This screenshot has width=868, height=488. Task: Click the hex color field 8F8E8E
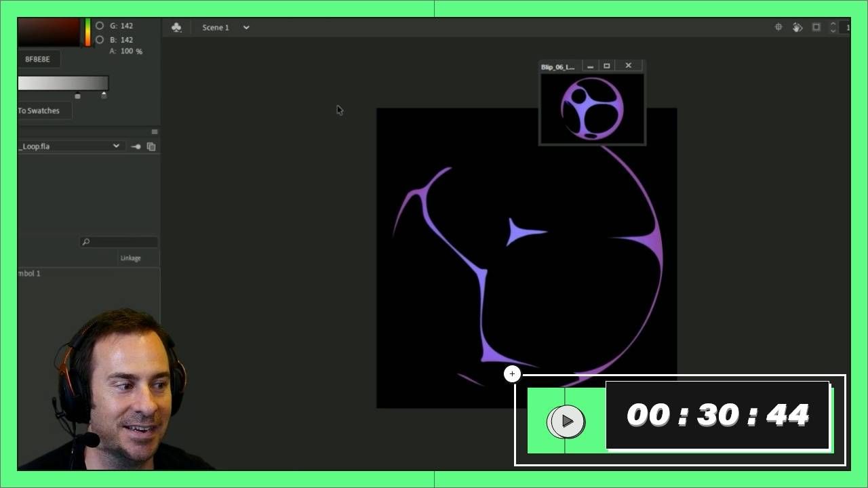point(38,59)
